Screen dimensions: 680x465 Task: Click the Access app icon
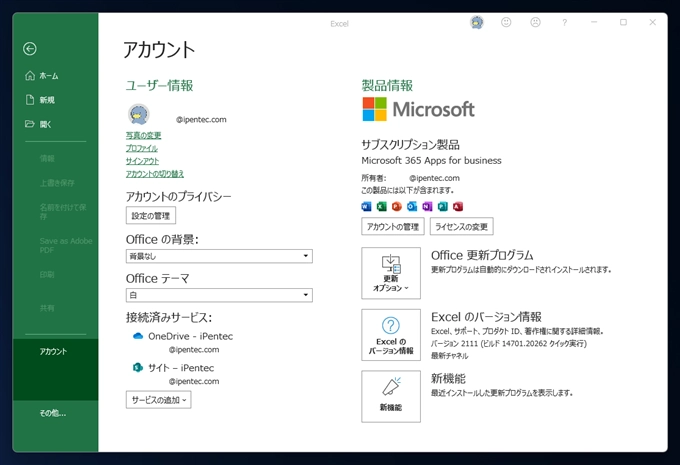point(458,206)
